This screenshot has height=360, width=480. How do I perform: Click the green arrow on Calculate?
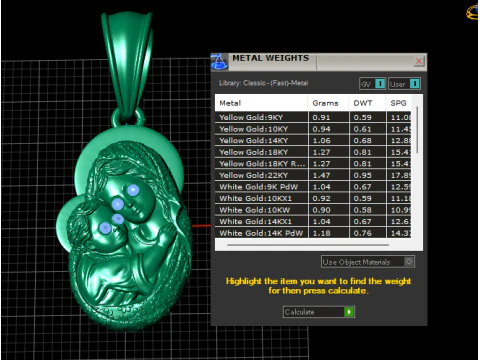coord(349,312)
